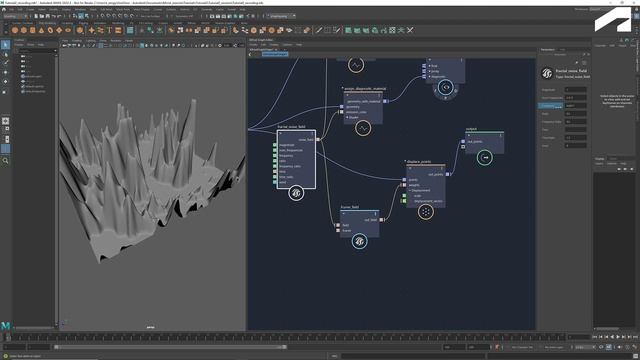Viewport: 640px width, 360px height.
Task: Open the Windows menu in Maya menu bar
Action: click(80, 9)
